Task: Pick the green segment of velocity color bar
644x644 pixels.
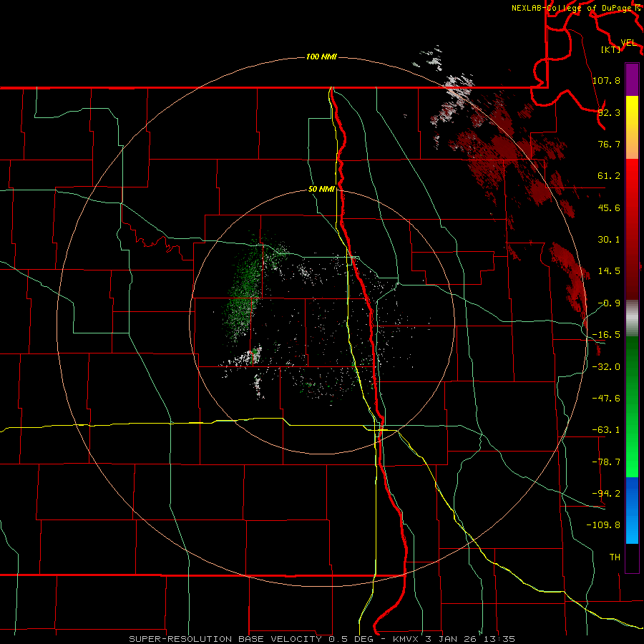Action: [x=632, y=406]
